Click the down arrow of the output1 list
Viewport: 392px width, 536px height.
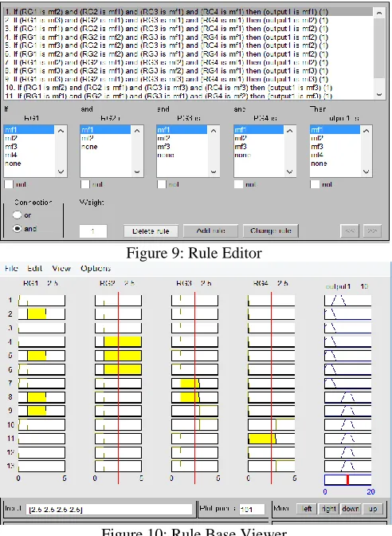(367, 171)
